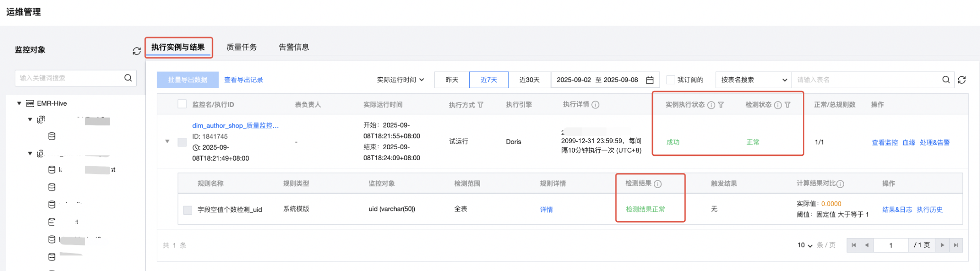Check the select-all checkbox in table header
Screen dimensions: 980x271
click(182, 104)
